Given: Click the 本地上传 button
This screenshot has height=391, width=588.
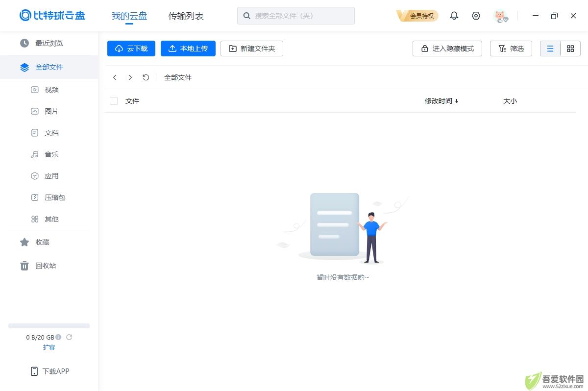Looking at the screenshot, I should pyautogui.click(x=188, y=49).
